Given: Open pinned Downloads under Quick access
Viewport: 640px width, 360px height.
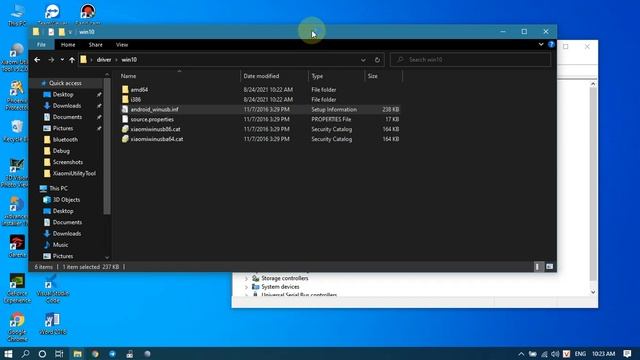Looking at the screenshot, I should point(67,106).
